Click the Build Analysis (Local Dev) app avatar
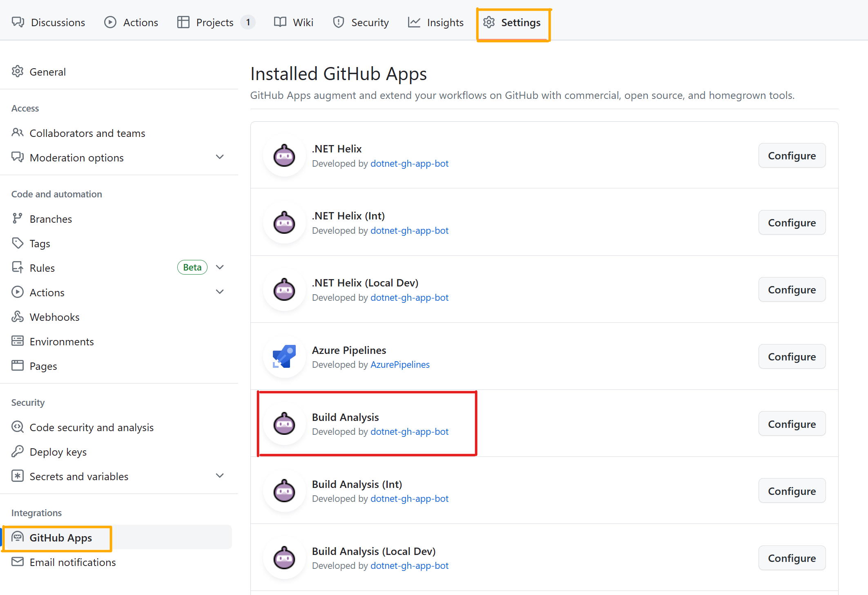The height and width of the screenshot is (595, 868). [284, 558]
